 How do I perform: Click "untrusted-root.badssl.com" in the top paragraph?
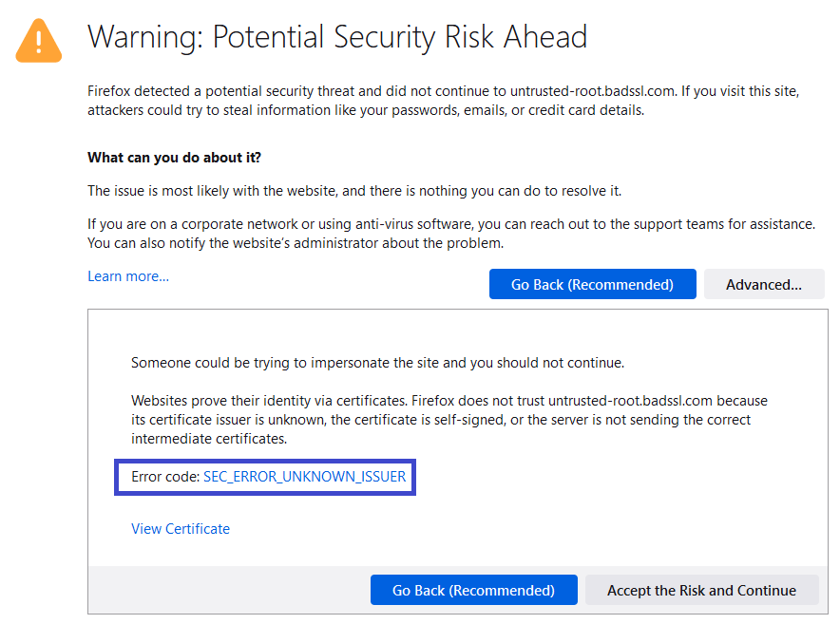pyautogui.click(x=594, y=92)
